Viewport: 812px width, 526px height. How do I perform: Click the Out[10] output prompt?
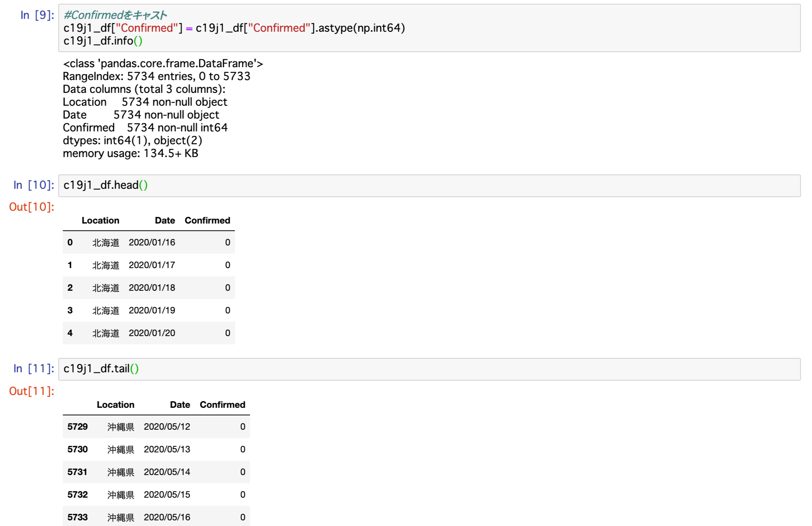click(x=32, y=207)
